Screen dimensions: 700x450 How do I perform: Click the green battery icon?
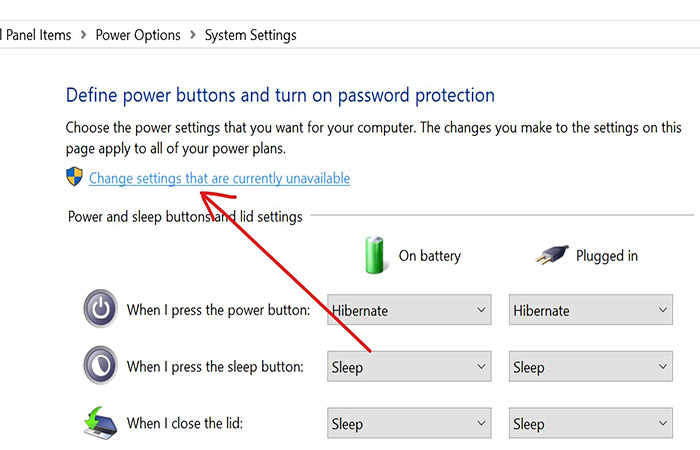coord(374,255)
